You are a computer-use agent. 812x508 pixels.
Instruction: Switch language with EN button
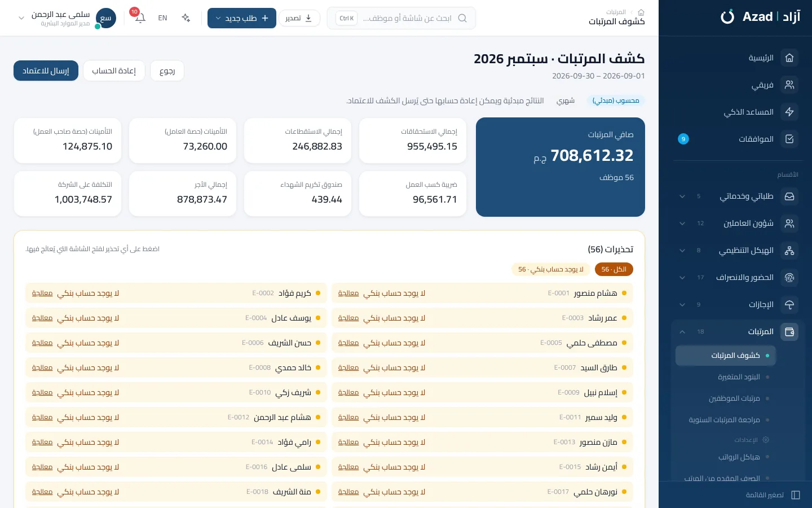(x=162, y=18)
